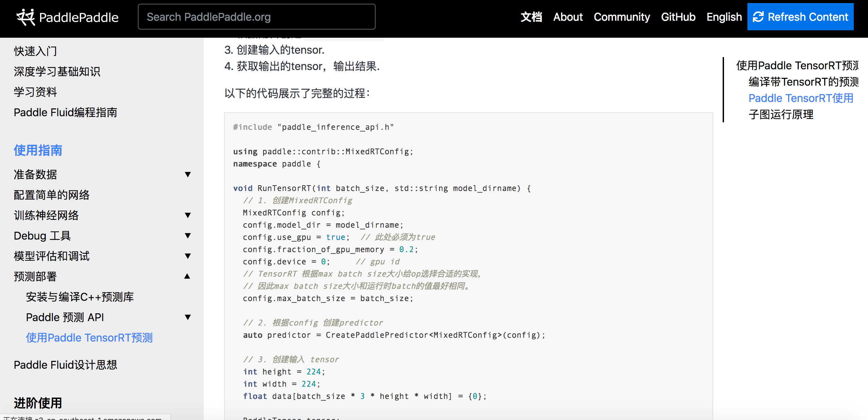
Task: Expand the 准备数据 section arrow
Action: 187,174
